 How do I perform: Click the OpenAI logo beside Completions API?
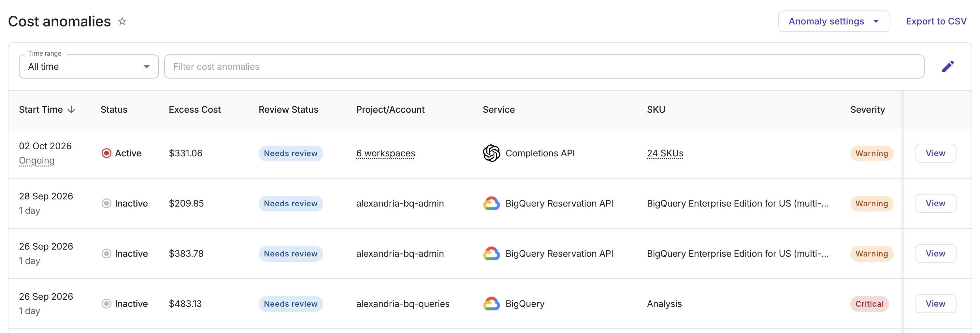pos(491,153)
